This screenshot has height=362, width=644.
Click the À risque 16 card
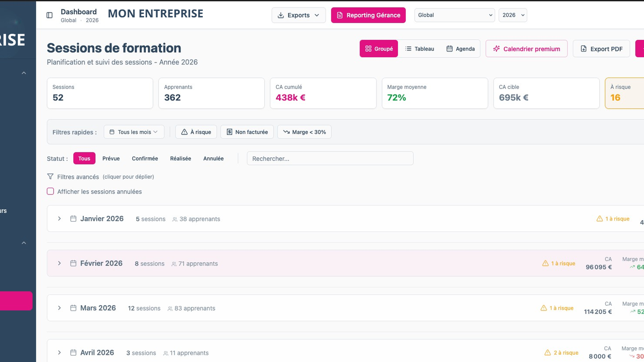(x=624, y=93)
